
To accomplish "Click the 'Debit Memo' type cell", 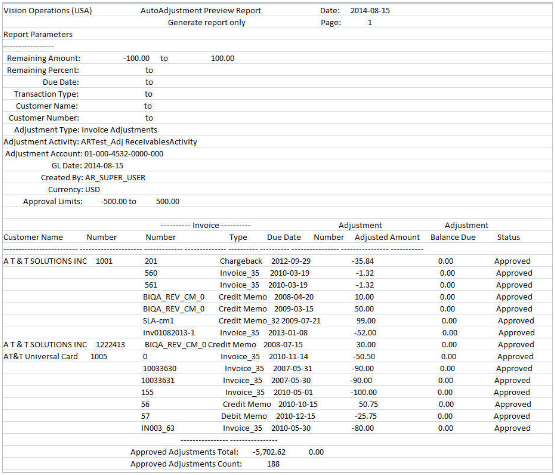I will click(x=244, y=417).
